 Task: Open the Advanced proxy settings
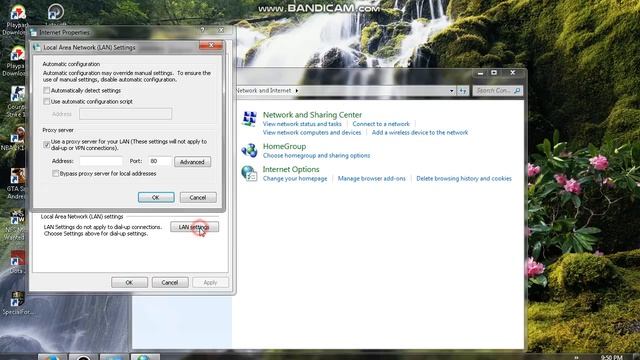point(192,162)
